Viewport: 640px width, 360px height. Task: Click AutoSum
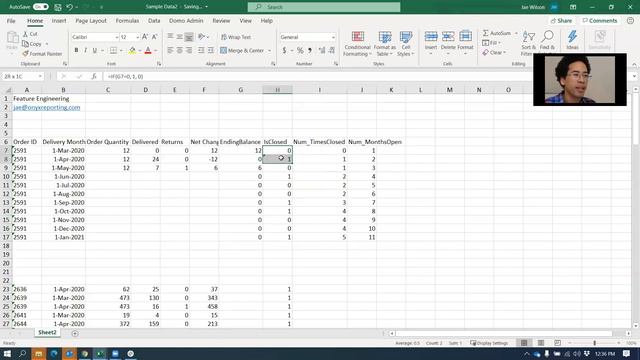pyautogui.click(x=497, y=33)
